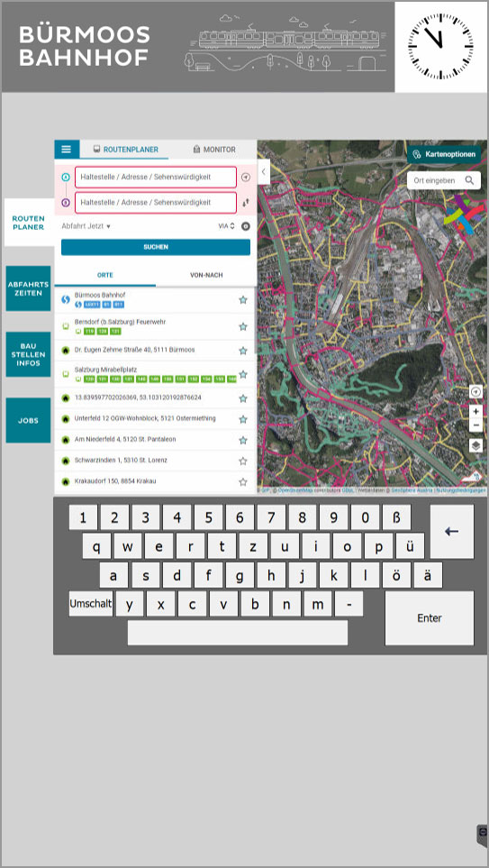Click the destination Haltestelle input field
Image resolution: width=489 pixels, height=868 pixels.
pos(156,203)
